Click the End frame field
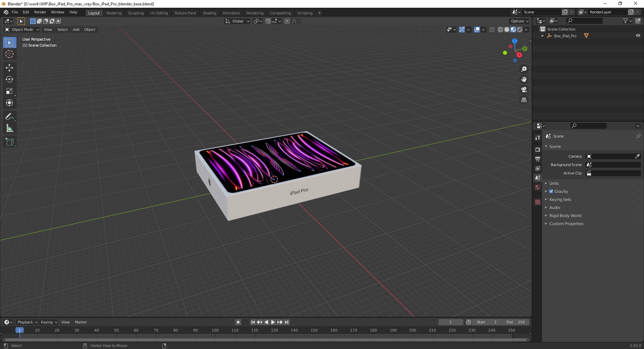Viewport: 644px width, 349px height. [x=516, y=322]
